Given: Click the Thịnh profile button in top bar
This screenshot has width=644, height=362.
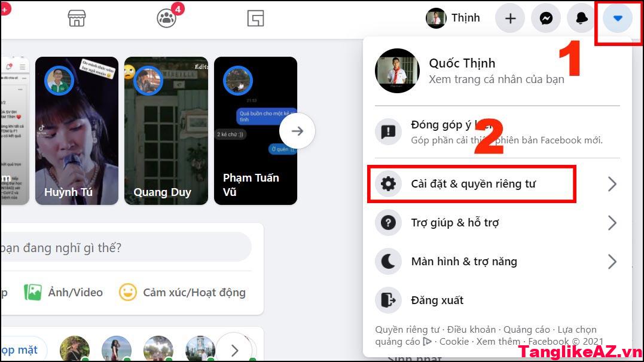Looking at the screenshot, I should click(x=453, y=18).
